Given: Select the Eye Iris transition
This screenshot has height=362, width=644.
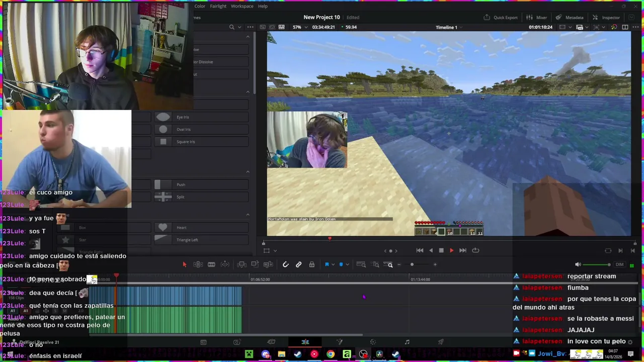Looking at the screenshot, I should click(201, 117).
